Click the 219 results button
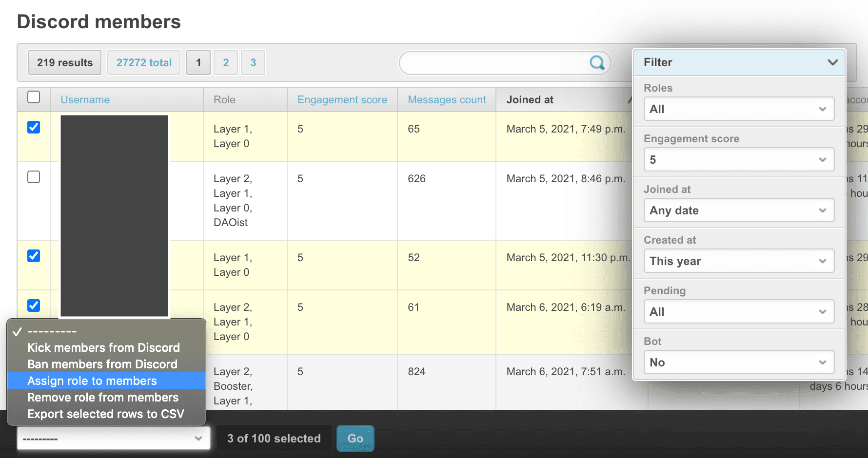The height and width of the screenshot is (458, 868). pos(65,62)
